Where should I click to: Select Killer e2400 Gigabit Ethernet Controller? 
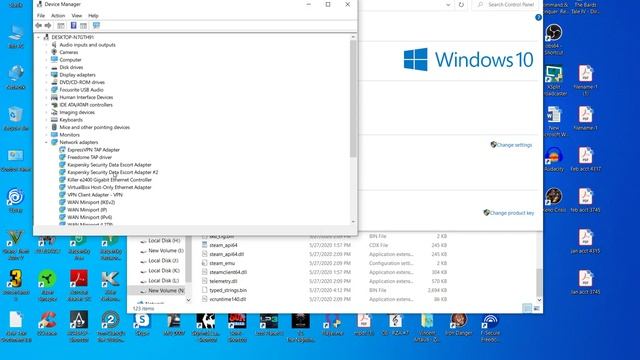point(109,180)
